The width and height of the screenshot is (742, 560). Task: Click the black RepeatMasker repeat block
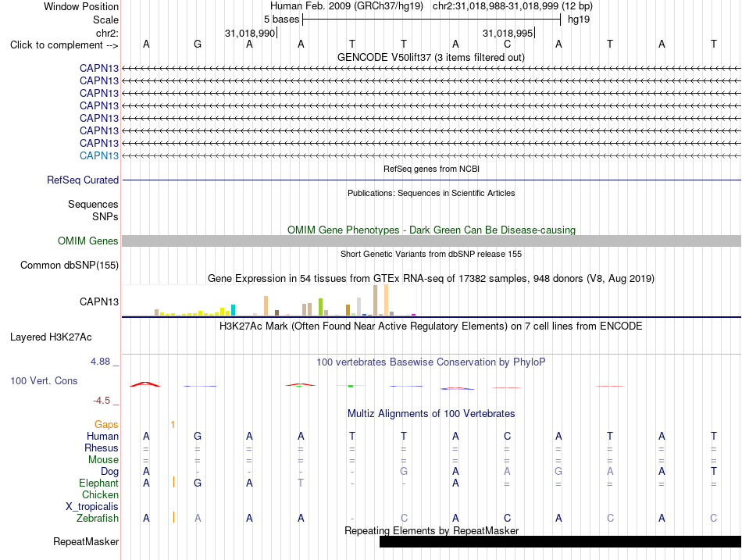(560, 541)
